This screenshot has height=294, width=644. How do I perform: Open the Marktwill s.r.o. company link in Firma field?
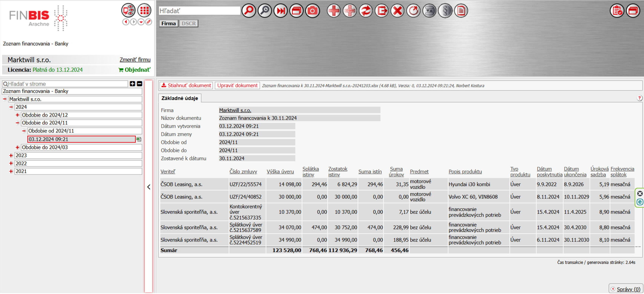[x=235, y=110]
